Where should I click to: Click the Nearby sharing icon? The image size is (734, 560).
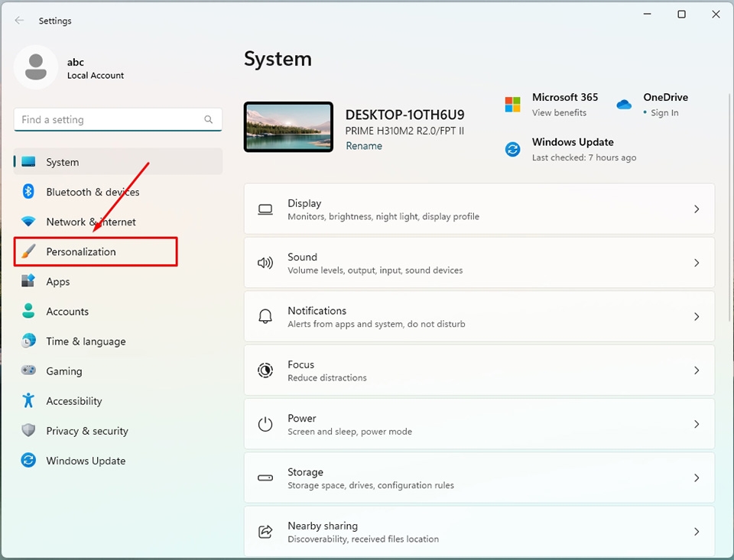[265, 532]
